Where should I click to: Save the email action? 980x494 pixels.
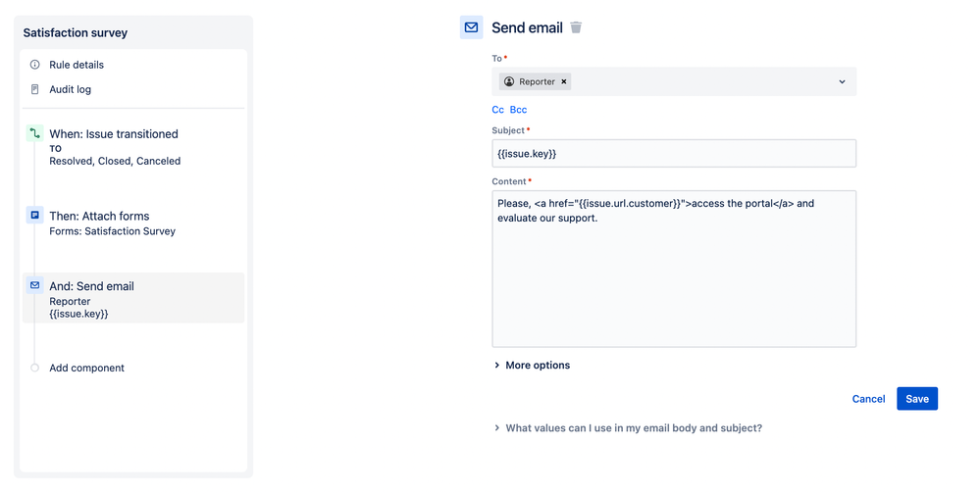click(x=917, y=399)
